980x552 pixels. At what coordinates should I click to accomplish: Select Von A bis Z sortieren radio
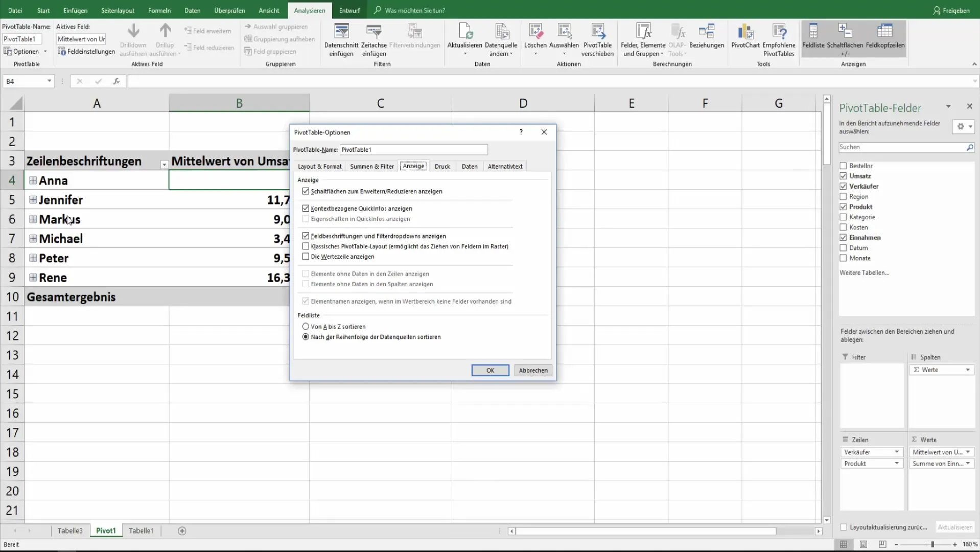tap(306, 327)
